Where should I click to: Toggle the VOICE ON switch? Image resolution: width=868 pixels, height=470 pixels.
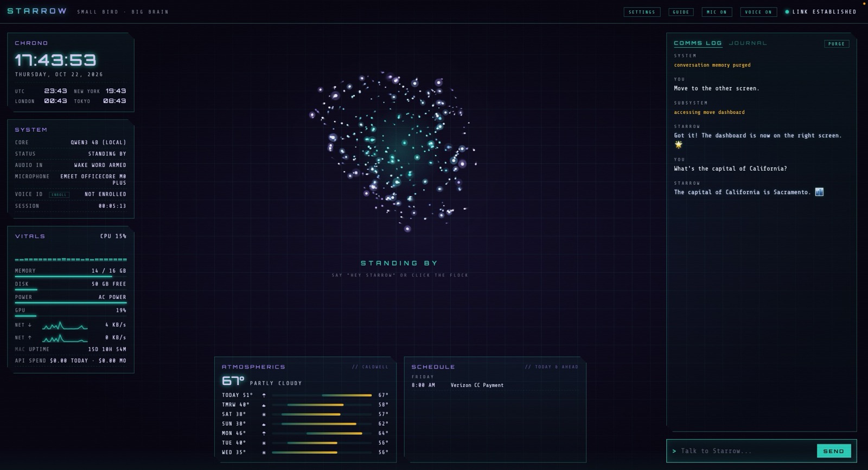tap(758, 12)
